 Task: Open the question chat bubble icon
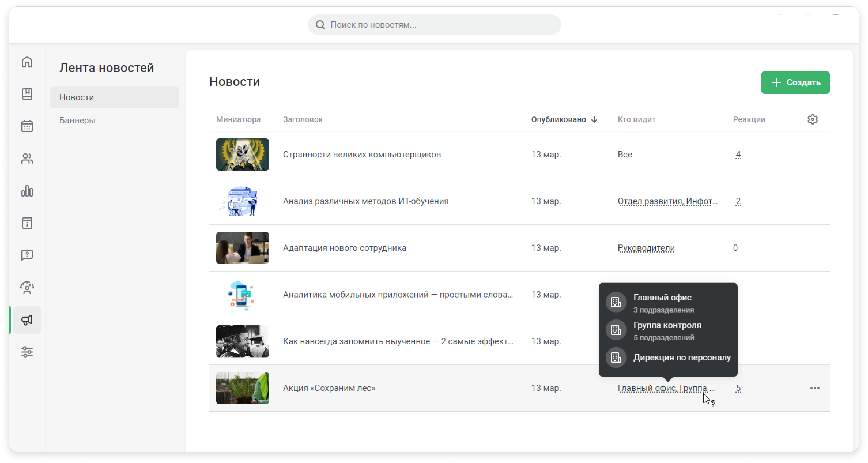[x=27, y=255]
